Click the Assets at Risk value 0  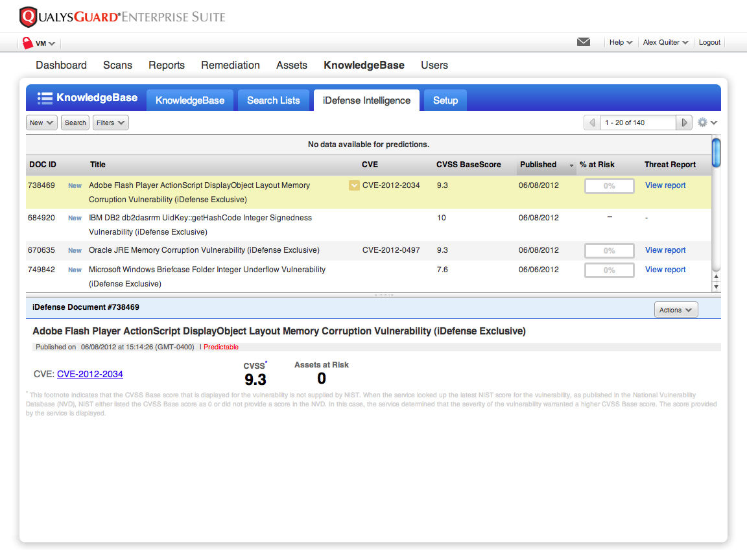coord(322,378)
